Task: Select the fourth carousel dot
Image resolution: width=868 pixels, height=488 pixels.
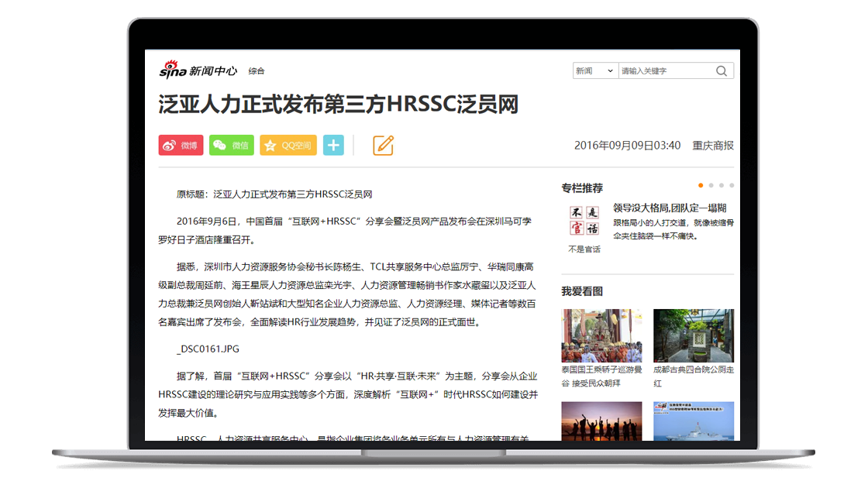Action: coord(732,185)
